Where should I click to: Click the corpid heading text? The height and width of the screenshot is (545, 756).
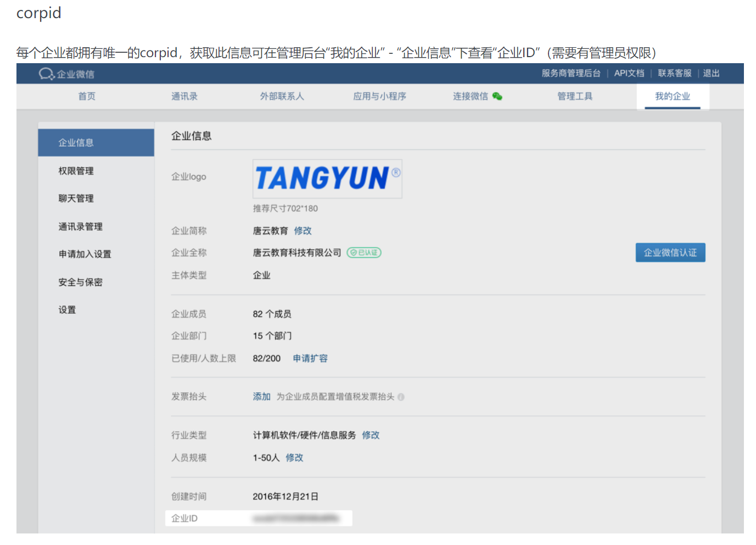(x=39, y=13)
